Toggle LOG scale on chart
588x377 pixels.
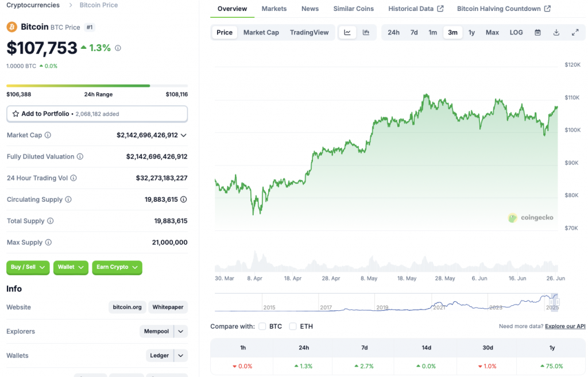516,32
